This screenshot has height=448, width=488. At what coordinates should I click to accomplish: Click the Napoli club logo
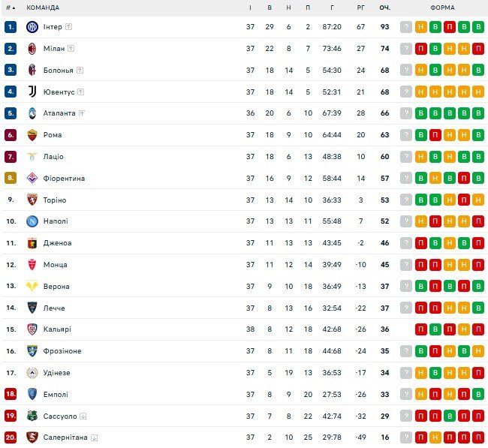point(32,221)
